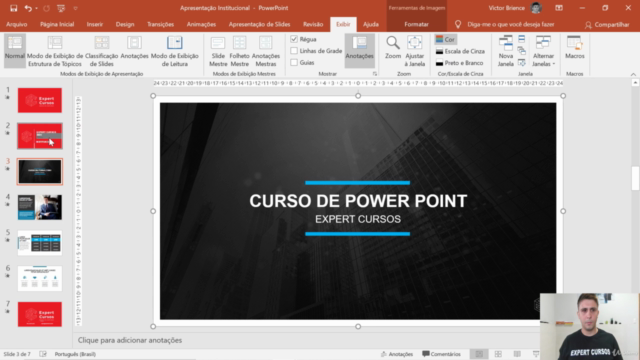
Task: Open the Design ribbon tab
Action: [125, 24]
